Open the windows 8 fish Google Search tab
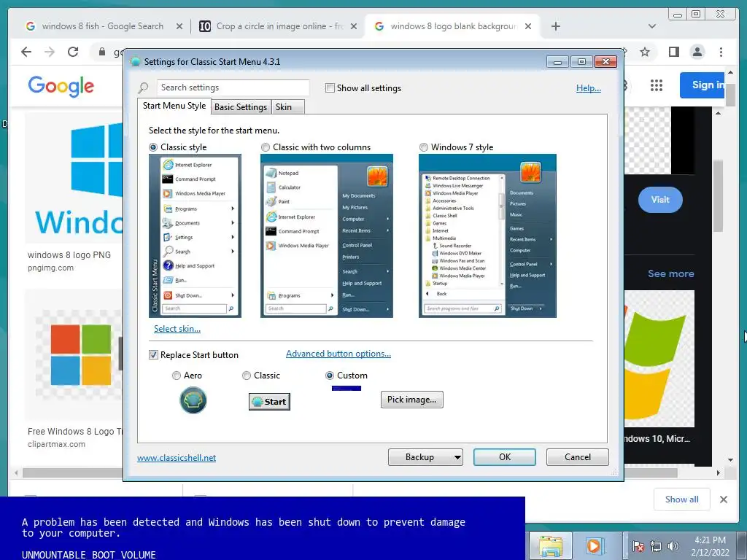747x560 pixels. click(102, 26)
